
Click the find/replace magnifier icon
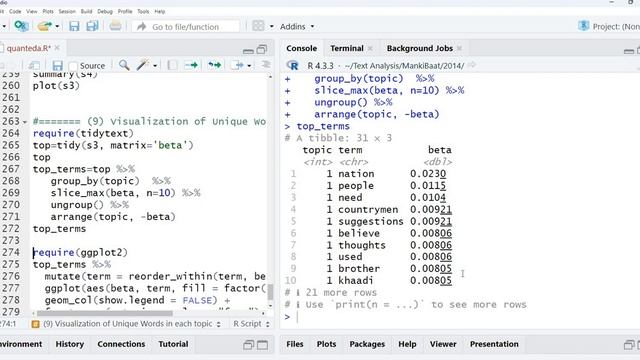click(x=124, y=65)
